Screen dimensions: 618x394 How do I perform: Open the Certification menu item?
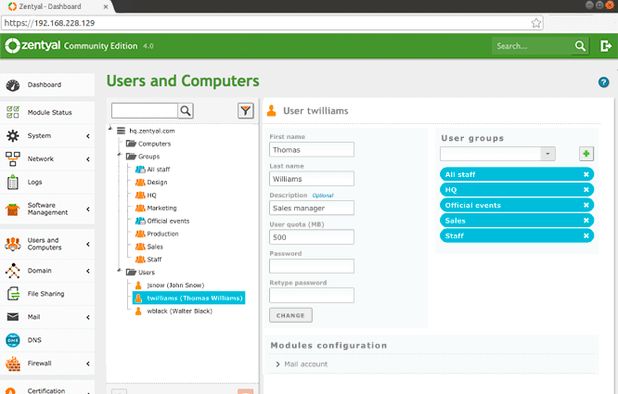click(x=47, y=388)
